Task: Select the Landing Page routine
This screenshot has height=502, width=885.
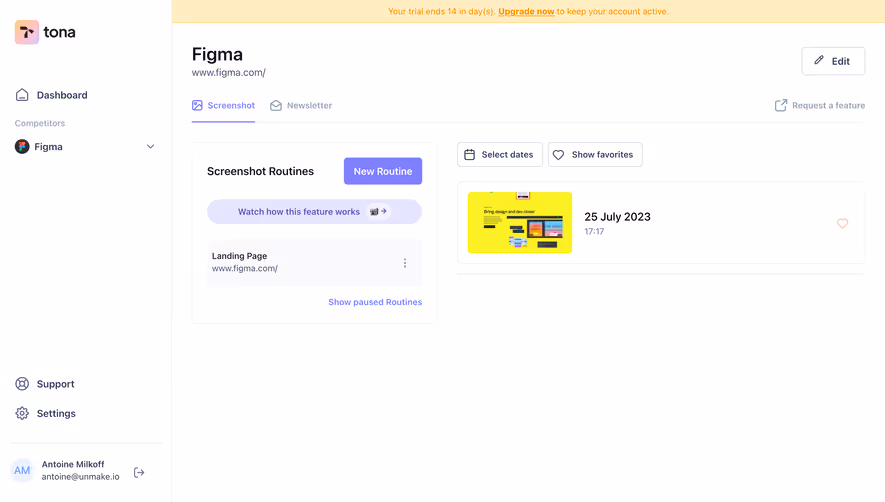Action: [314, 263]
